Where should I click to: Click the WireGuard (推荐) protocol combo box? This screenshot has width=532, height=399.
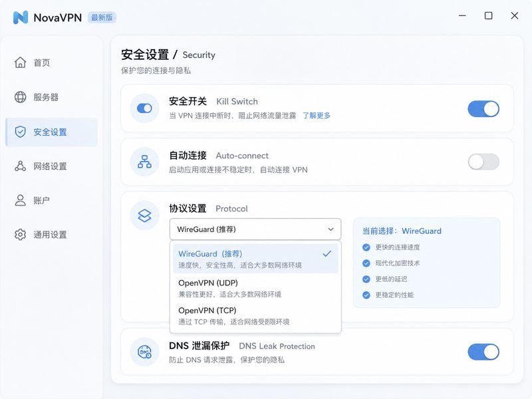click(255, 229)
